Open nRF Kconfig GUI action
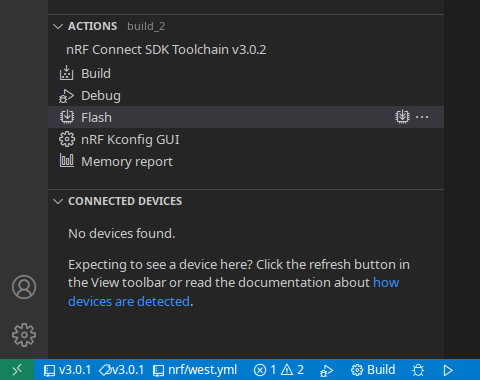This screenshot has height=380, width=480. pos(130,139)
